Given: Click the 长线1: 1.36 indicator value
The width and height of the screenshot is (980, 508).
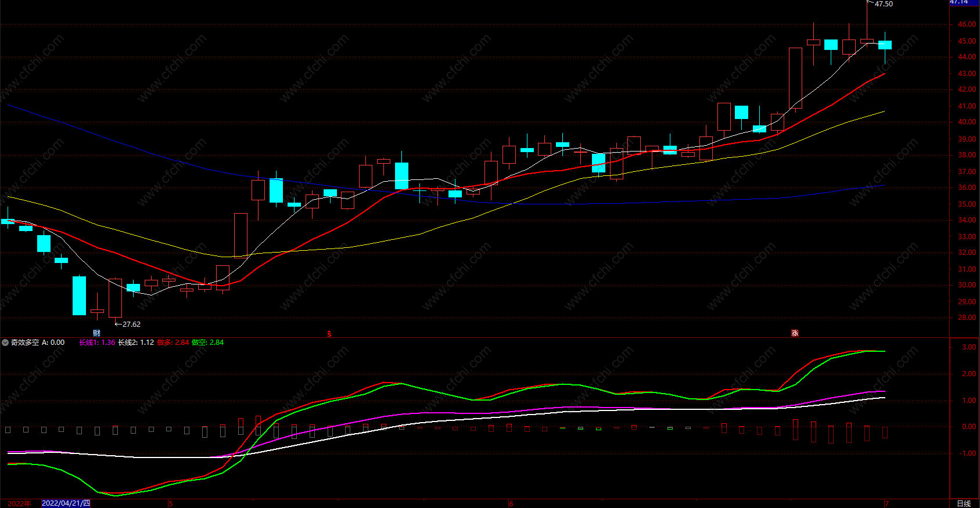Looking at the screenshot, I should tap(97, 343).
